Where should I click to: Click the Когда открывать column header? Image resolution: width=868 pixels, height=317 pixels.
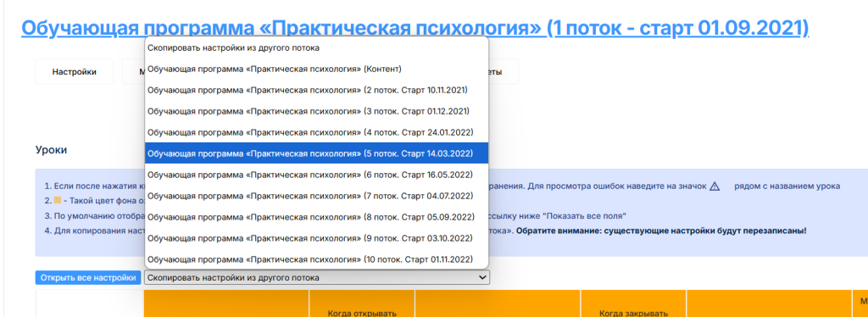point(362,313)
